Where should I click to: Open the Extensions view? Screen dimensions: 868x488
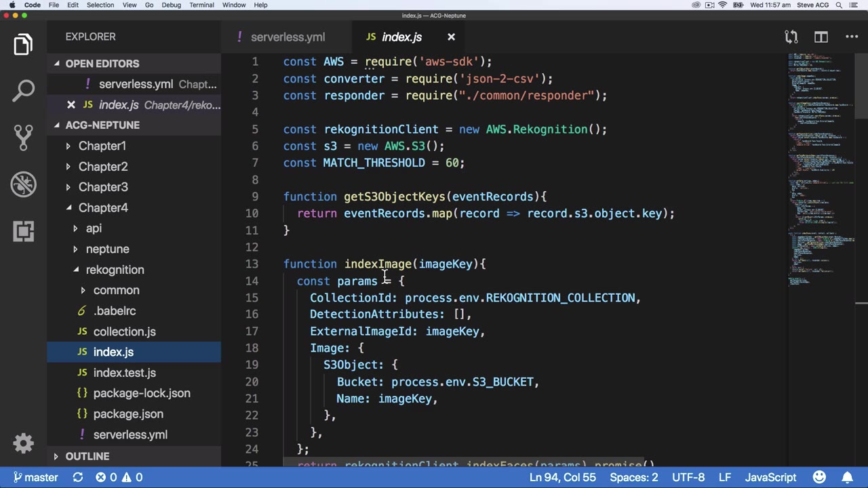coord(23,231)
